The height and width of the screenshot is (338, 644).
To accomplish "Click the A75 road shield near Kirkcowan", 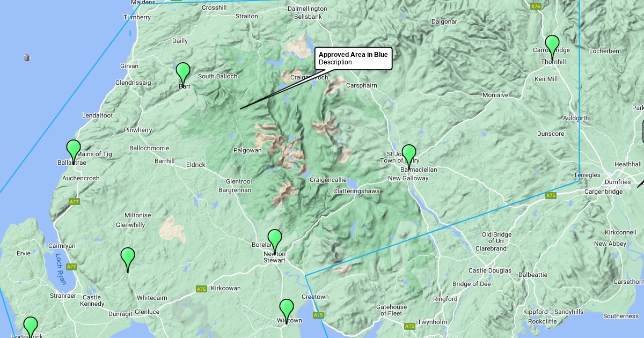I will (201, 289).
